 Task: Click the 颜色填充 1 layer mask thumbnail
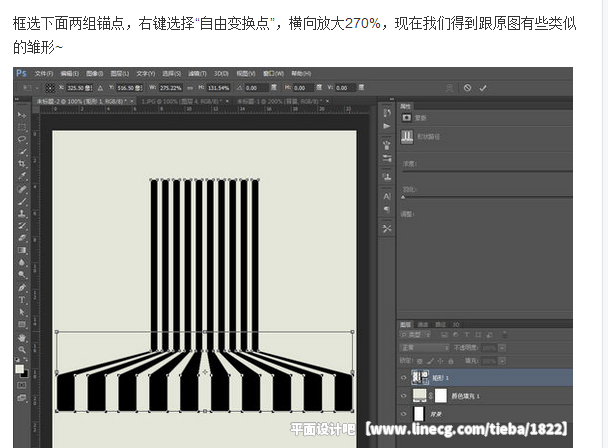pos(441,396)
